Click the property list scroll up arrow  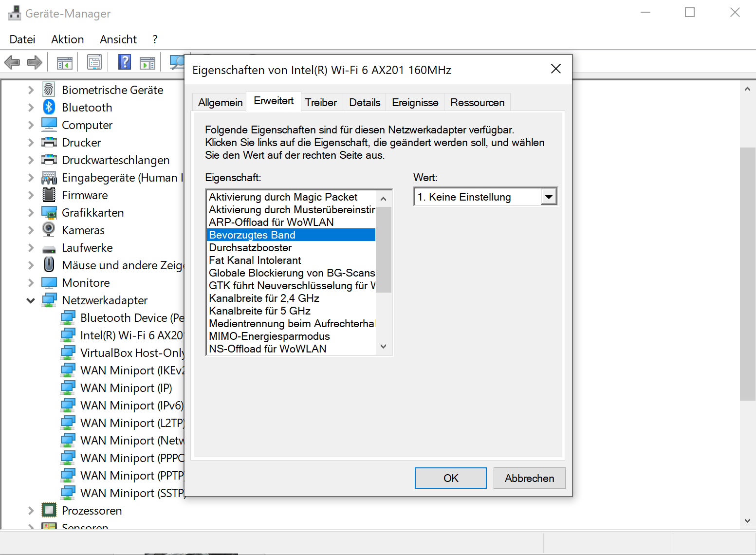[384, 199]
